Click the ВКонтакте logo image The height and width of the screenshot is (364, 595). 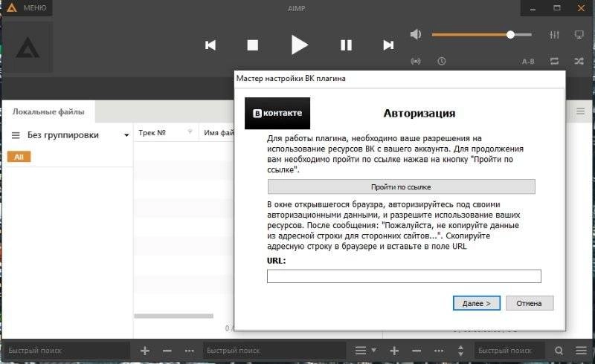pos(277,113)
